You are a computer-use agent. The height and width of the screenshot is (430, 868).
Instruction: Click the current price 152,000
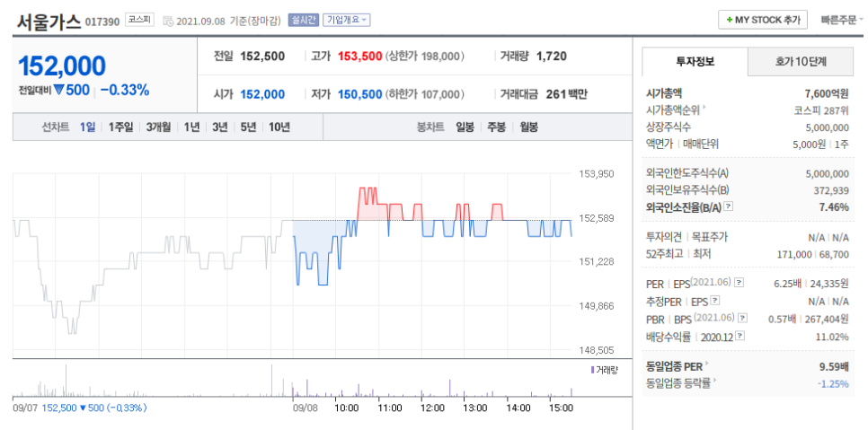62,66
